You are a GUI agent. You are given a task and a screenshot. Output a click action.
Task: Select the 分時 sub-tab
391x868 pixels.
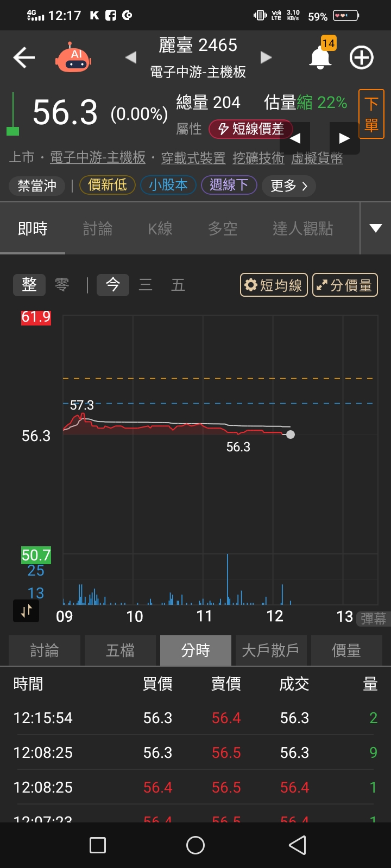pos(195,650)
